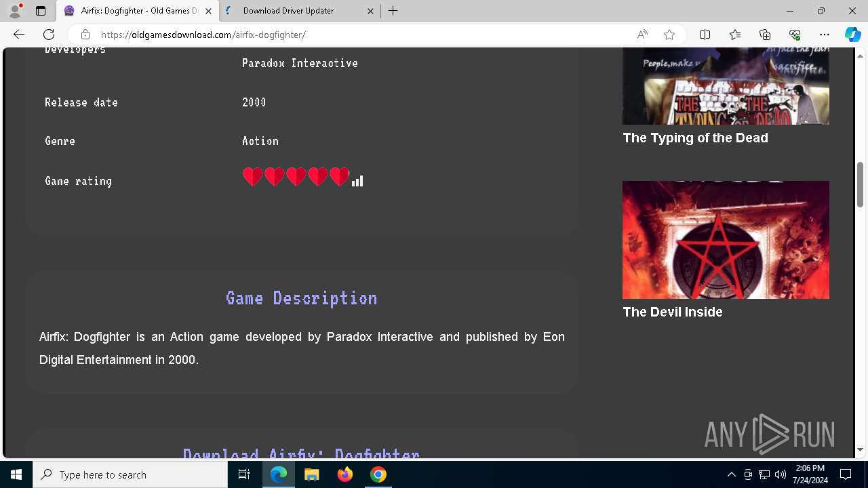Open the Copilot sidebar
Screen dimensions: 868x488
[853, 35]
